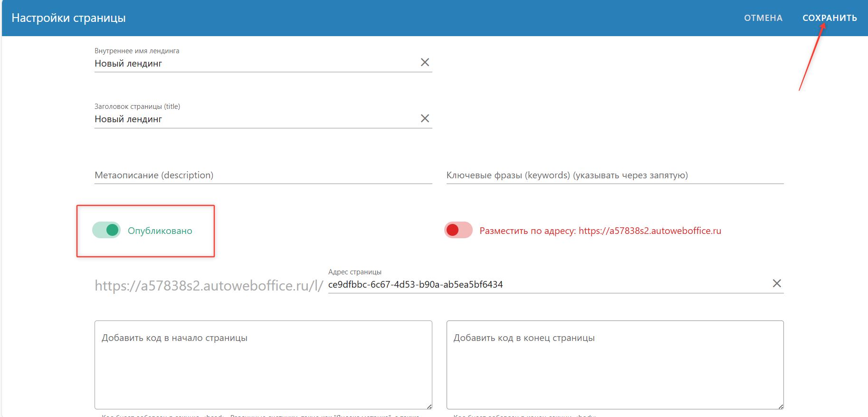Image resolution: width=868 pixels, height=417 pixels.
Task: Click the 'Настройки страницы' header title
Action: [68, 18]
